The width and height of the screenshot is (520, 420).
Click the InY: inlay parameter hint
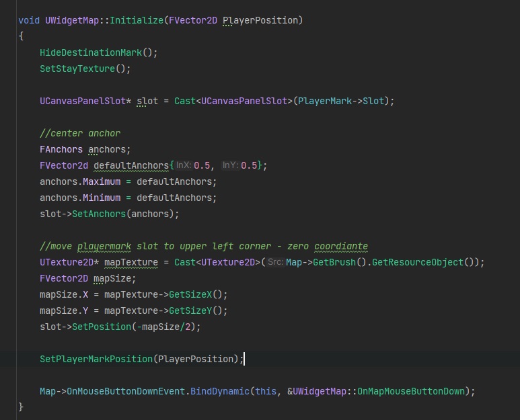(231, 165)
